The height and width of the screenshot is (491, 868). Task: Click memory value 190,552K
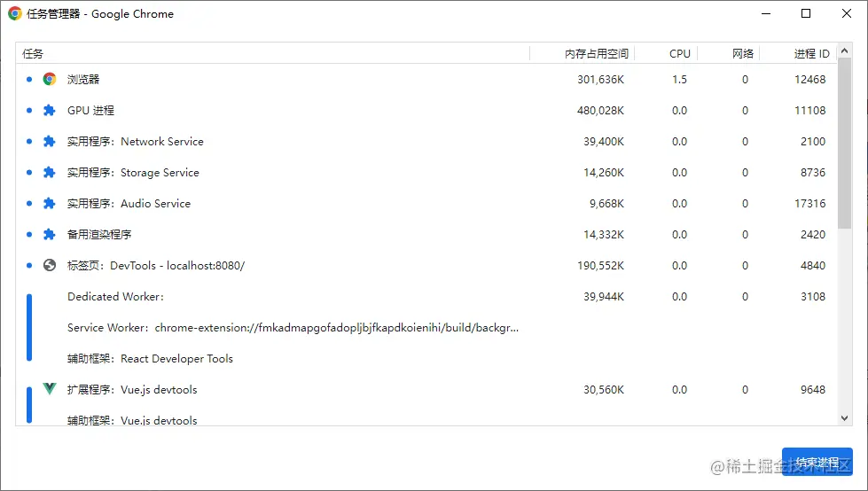(600, 265)
